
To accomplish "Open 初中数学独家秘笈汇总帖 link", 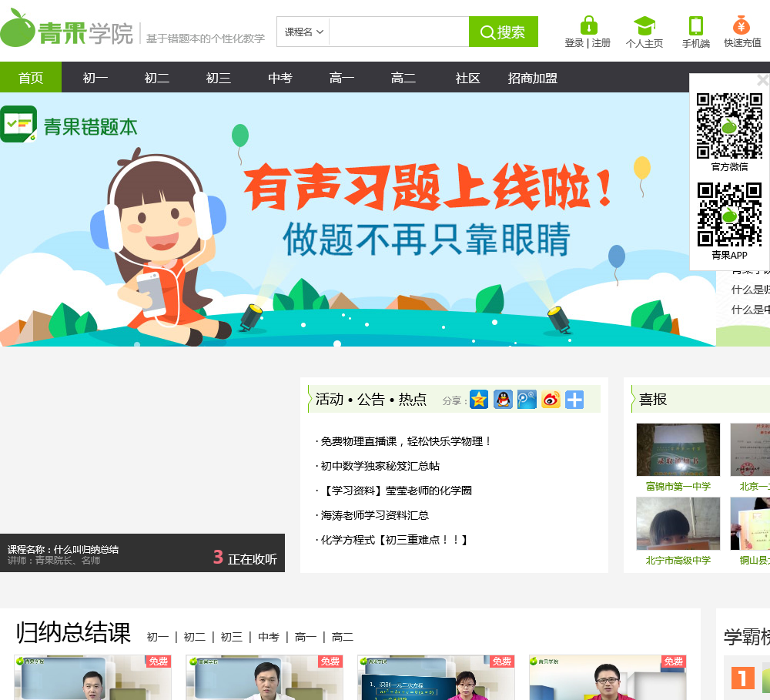I will pyautogui.click(x=380, y=466).
